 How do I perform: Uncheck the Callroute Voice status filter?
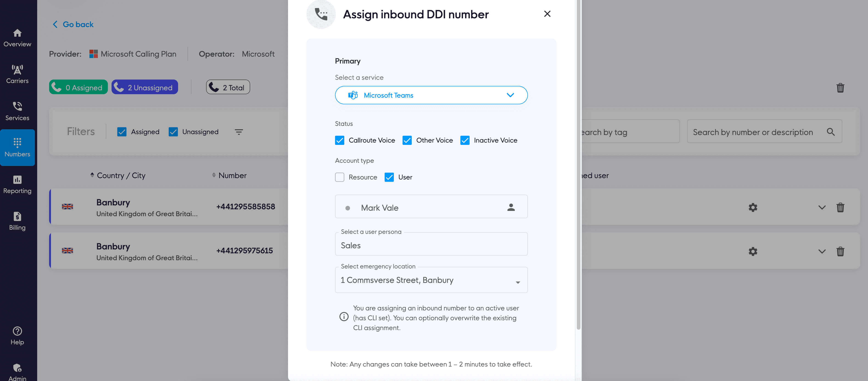[339, 140]
